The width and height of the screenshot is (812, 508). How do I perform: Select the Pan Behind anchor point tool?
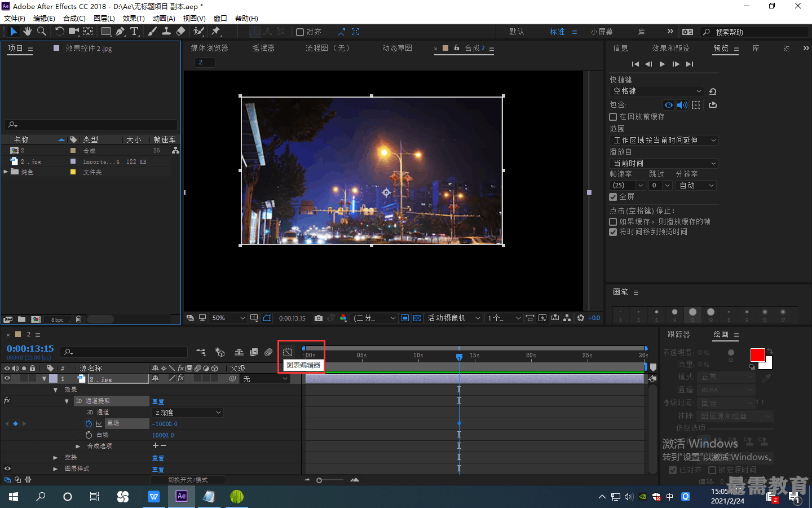(x=89, y=32)
